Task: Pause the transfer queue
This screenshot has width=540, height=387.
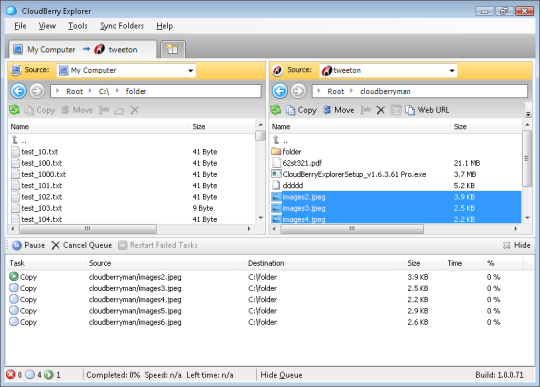Action: pos(28,245)
